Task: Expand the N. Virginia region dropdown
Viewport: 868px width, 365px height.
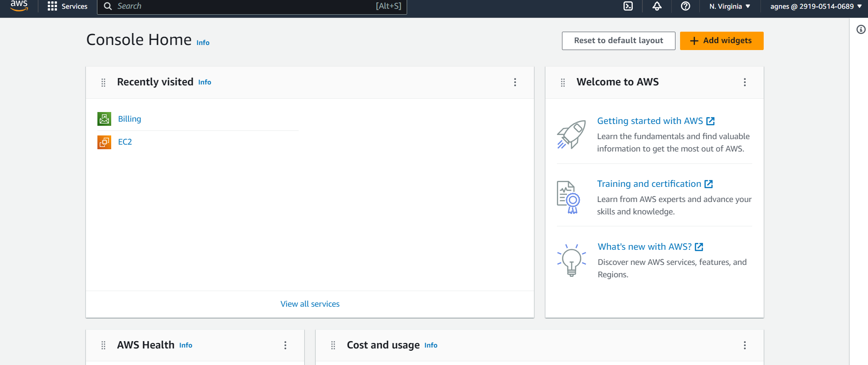Action: click(x=730, y=6)
